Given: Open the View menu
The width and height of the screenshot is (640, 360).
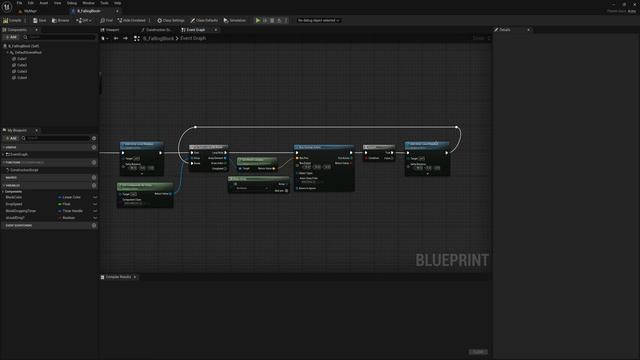Looking at the screenshot, I should pyautogui.click(x=58, y=3).
